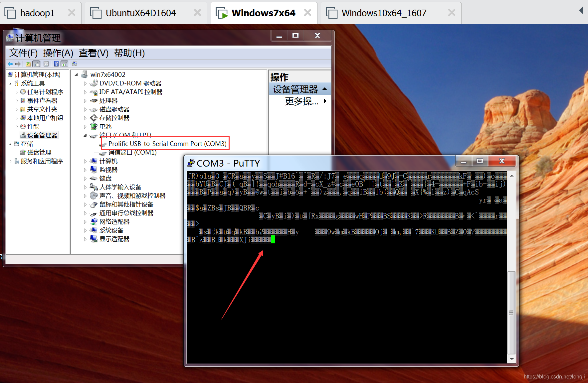Click Scan for hardware changes icon
The width and height of the screenshot is (588, 383).
pyautogui.click(x=75, y=64)
